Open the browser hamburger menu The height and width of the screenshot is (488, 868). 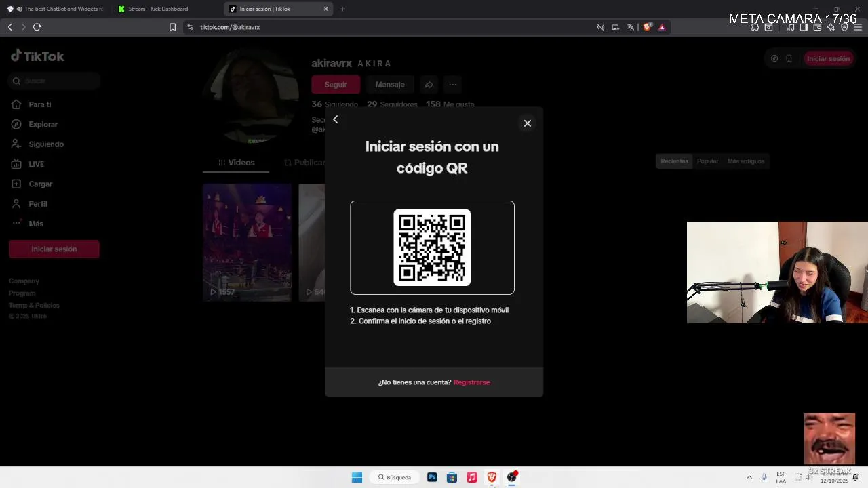(x=858, y=27)
